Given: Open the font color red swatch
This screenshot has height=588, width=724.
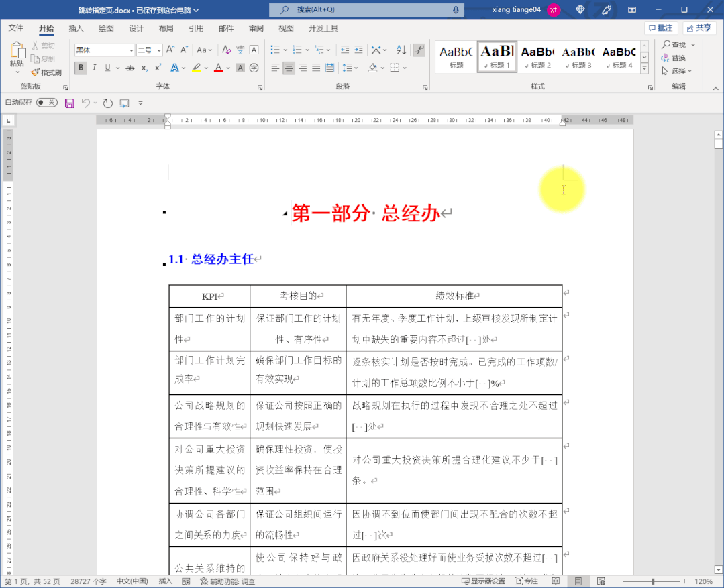Looking at the screenshot, I should pyautogui.click(x=219, y=68).
